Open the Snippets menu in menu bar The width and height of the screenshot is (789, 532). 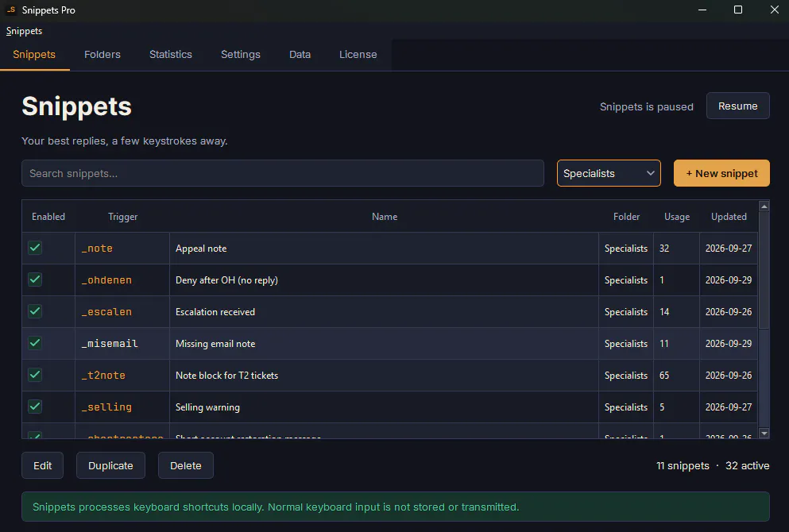tap(24, 31)
